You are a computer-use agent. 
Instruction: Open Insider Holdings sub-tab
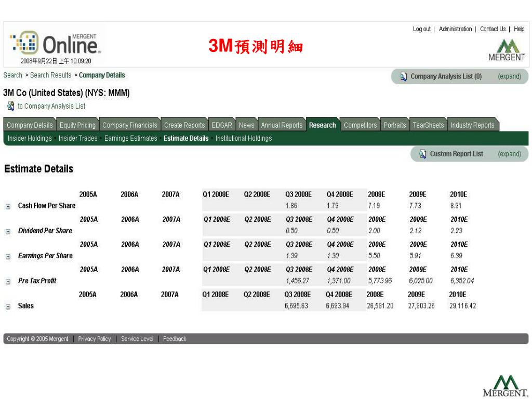30,138
